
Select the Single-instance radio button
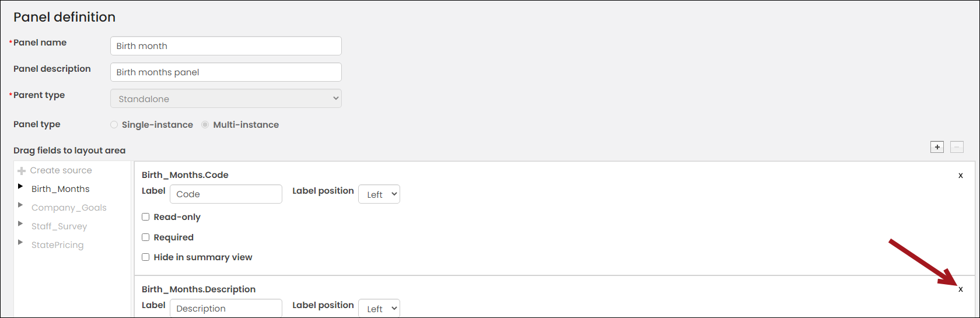point(114,125)
